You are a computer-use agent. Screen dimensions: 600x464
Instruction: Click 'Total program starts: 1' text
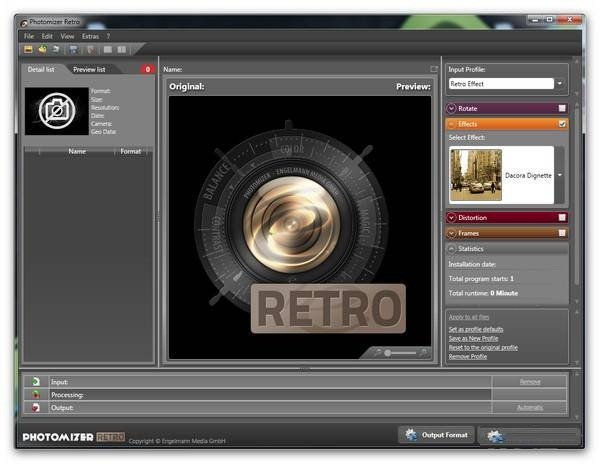click(x=481, y=278)
